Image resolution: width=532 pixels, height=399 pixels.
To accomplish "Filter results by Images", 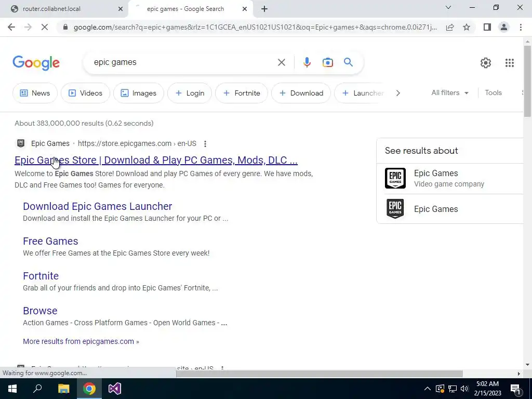I will pos(138,93).
